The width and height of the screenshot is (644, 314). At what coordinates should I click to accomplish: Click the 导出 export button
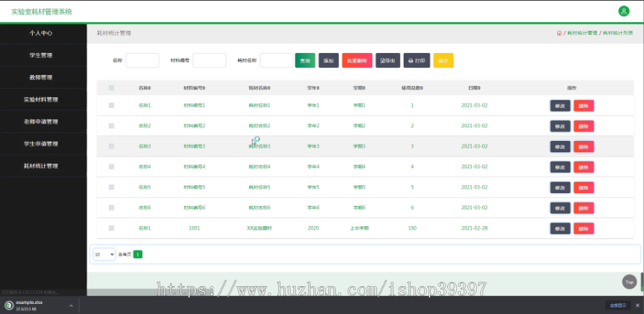388,60
